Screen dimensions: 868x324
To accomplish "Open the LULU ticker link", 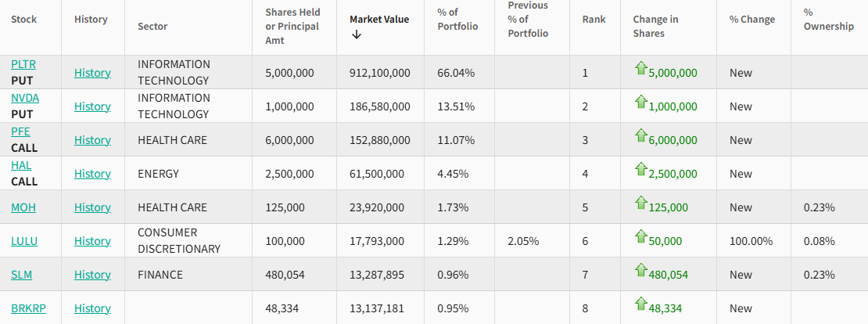I will pos(24,241).
